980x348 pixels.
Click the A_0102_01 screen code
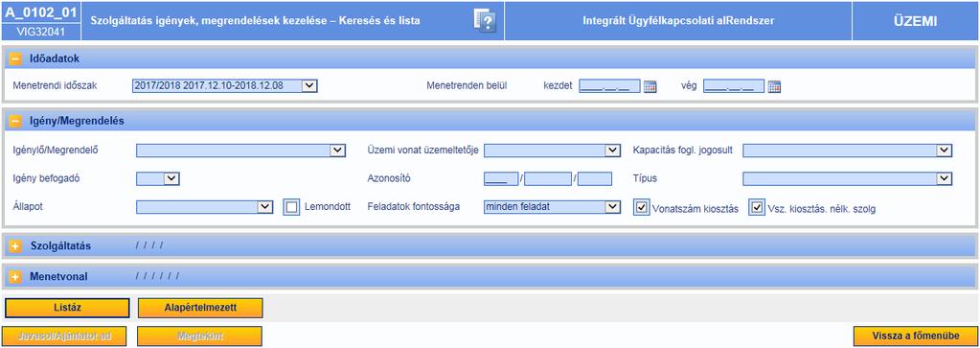(40, 12)
